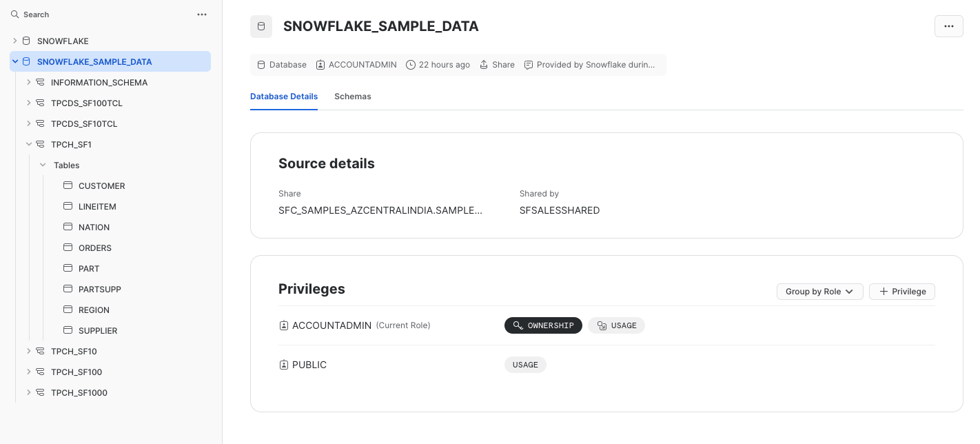Click the role icon next to ACCOUNTADMIN privilege row
Screen dimensions: 980x444
283,325
